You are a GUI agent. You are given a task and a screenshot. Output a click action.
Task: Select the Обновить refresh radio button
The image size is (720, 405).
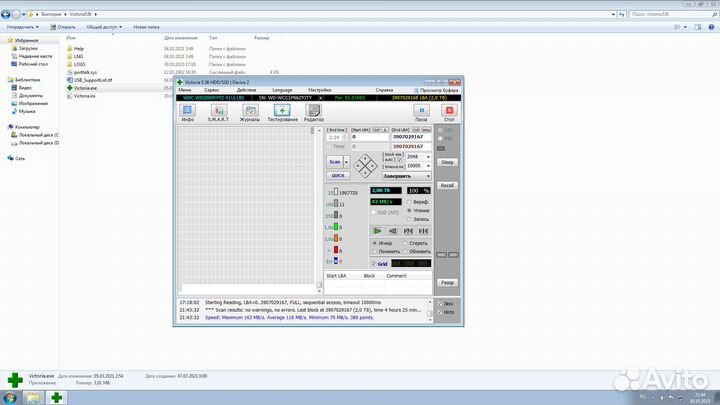click(x=405, y=252)
